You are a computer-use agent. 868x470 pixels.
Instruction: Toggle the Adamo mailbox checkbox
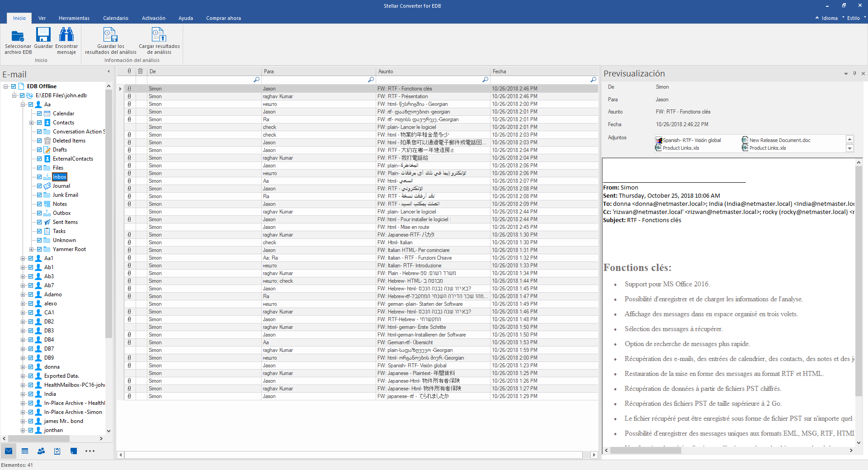(x=31, y=294)
